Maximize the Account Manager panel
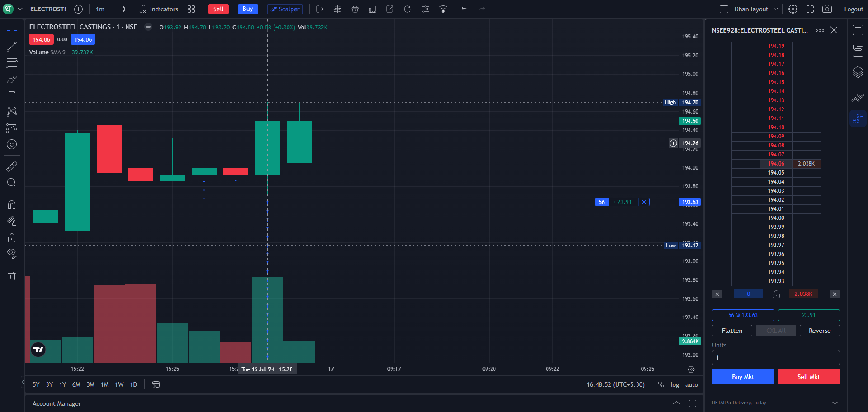868x412 pixels. tap(693, 403)
